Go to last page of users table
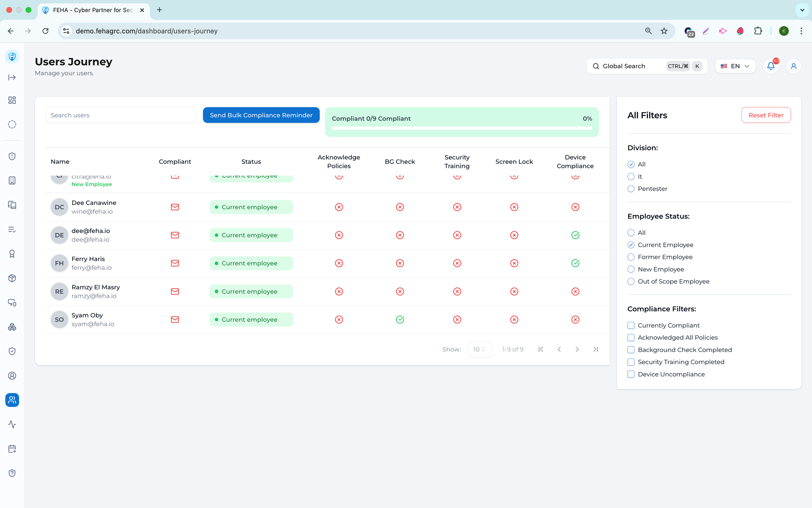Image resolution: width=812 pixels, height=508 pixels. [596, 350]
